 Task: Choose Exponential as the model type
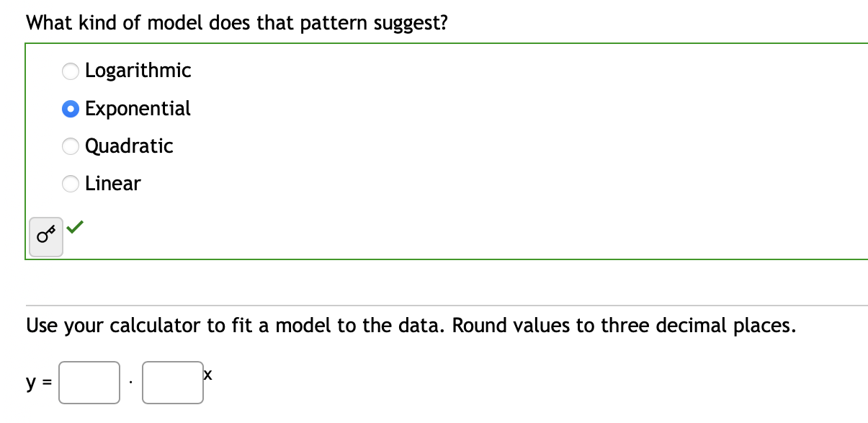point(70,109)
